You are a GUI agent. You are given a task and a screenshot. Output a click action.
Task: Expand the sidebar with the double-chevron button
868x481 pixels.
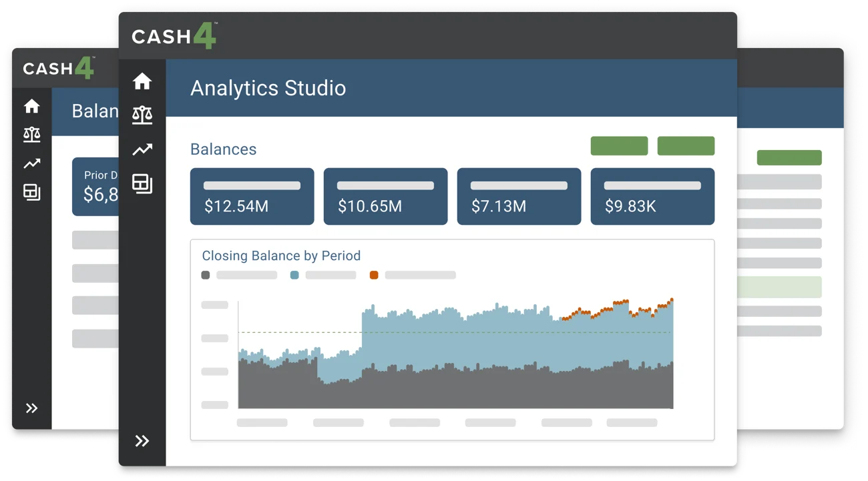[x=142, y=440]
